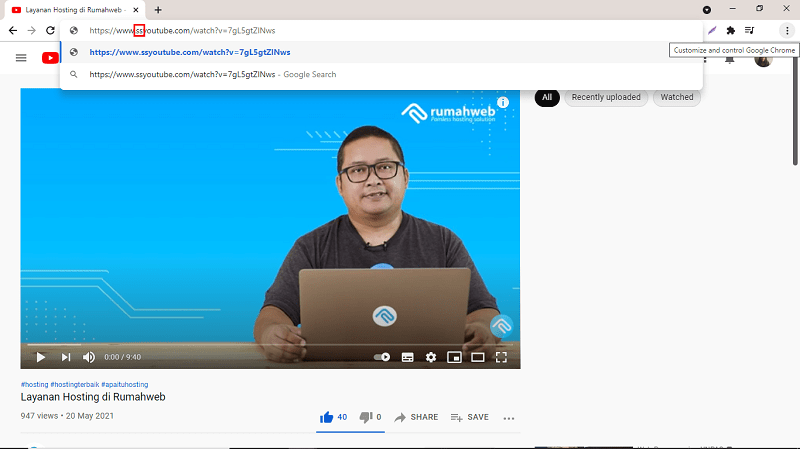This screenshot has height=449, width=800.
Task: Select the Watched filter chip
Action: tap(677, 97)
